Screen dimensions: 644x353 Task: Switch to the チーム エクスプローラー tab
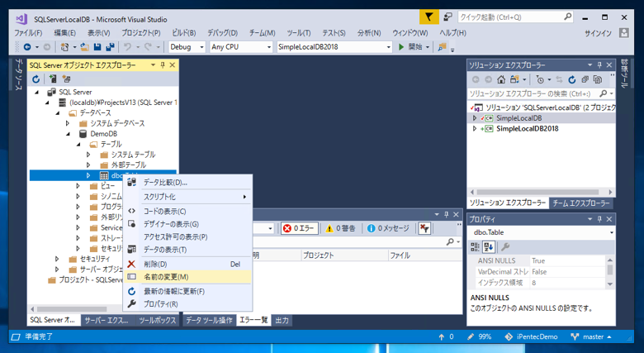click(580, 203)
